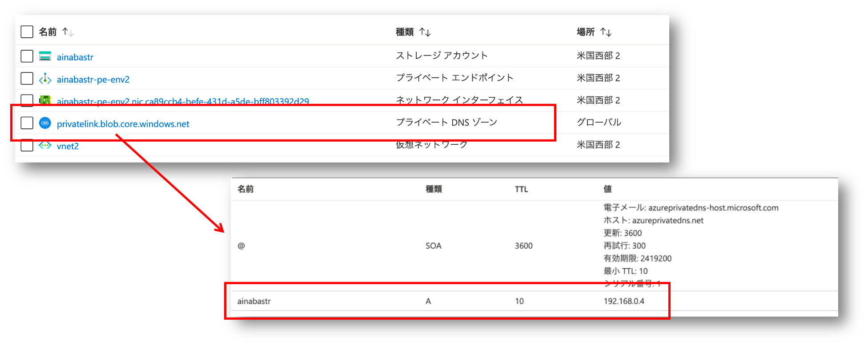868x346 pixels.
Task: Open the ainabastr-pe-env2 private endpoint link
Action: click(x=93, y=79)
